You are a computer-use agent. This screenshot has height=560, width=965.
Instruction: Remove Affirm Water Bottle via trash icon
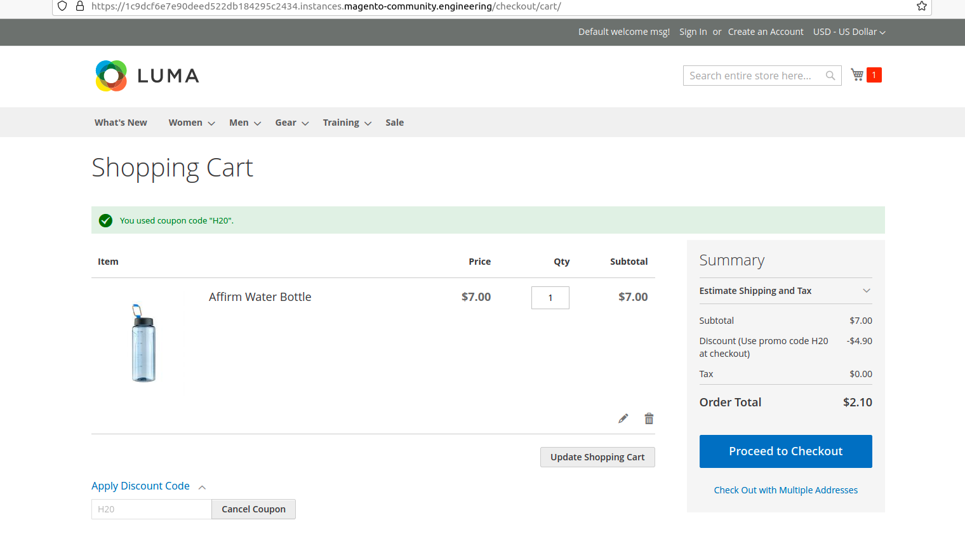point(649,418)
